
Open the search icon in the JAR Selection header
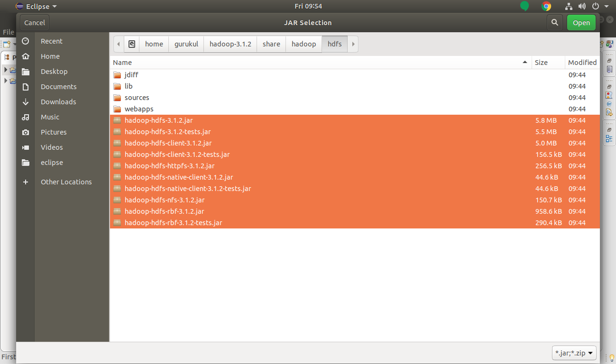point(554,23)
